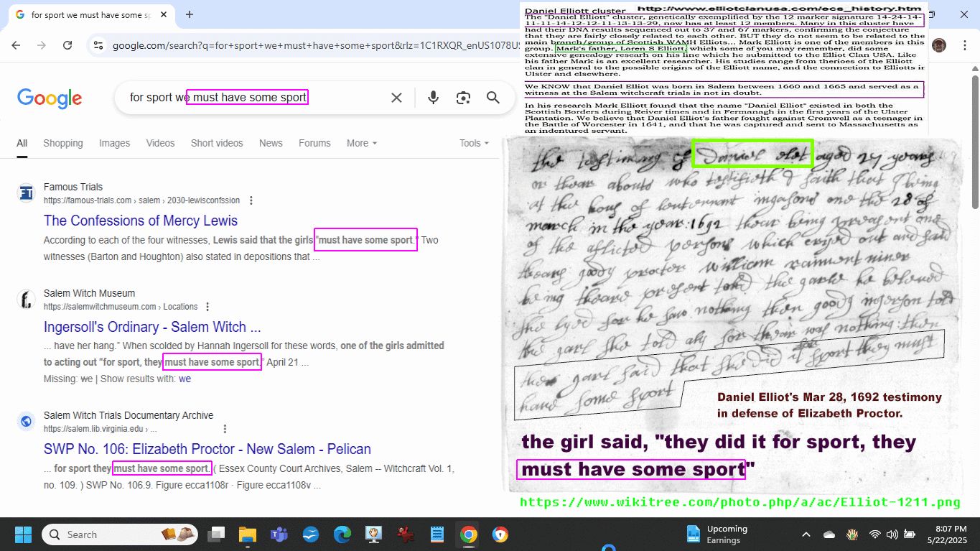
Task: Open 'Ingersoll's Ordinary - Salem Witch' result
Action: click(x=152, y=327)
